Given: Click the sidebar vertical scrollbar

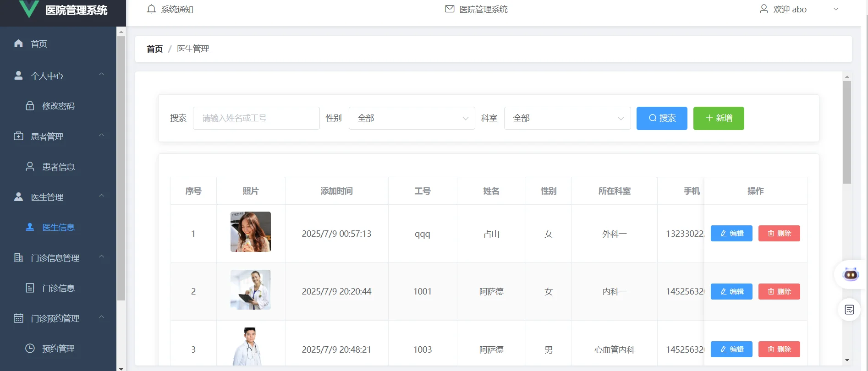Looking at the screenshot, I should [x=121, y=169].
